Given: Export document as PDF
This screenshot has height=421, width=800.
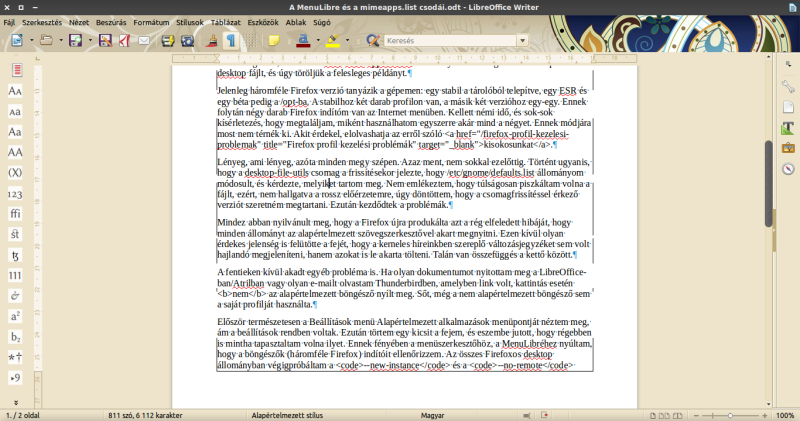Looking at the screenshot, I should pyautogui.click(x=124, y=40).
